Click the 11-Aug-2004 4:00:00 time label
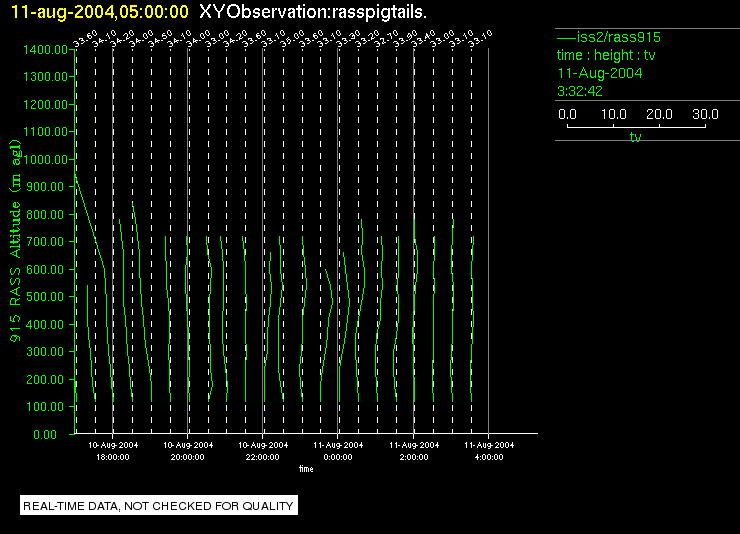 pos(489,451)
